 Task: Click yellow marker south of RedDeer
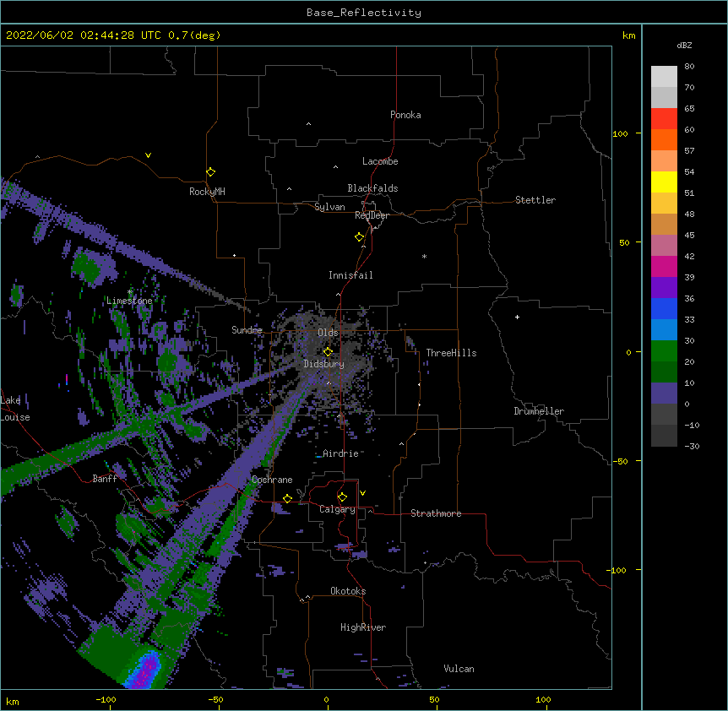click(359, 236)
